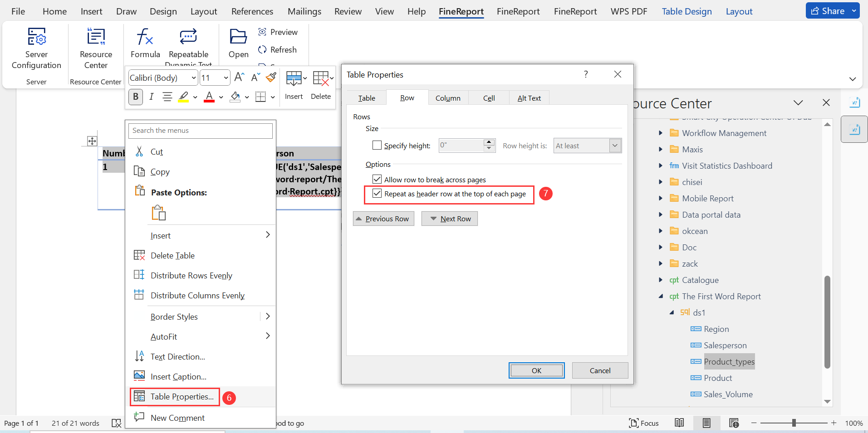Image resolution: width=868 pixels, height=433 pixels.
Task: Open the Resource Center ribbon button
Action: coord(96,48)
